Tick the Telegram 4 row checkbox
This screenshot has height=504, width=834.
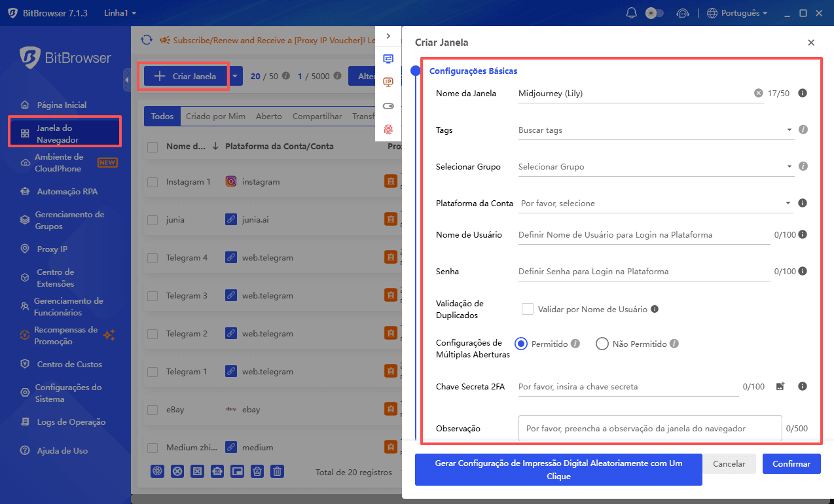tap(153, 258)
